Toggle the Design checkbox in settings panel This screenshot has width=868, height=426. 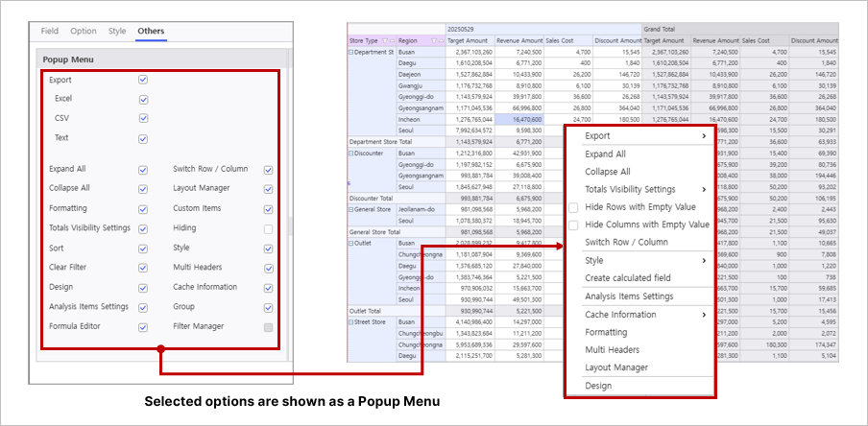143,288
